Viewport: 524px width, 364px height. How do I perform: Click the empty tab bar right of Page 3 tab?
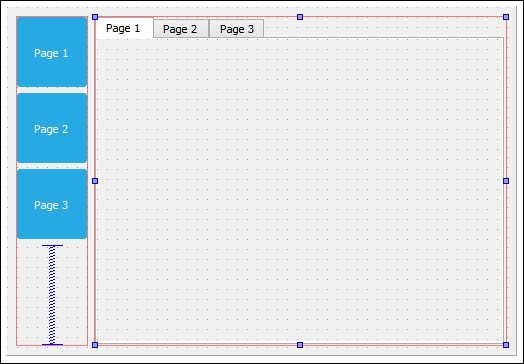(x=384, y=28)
